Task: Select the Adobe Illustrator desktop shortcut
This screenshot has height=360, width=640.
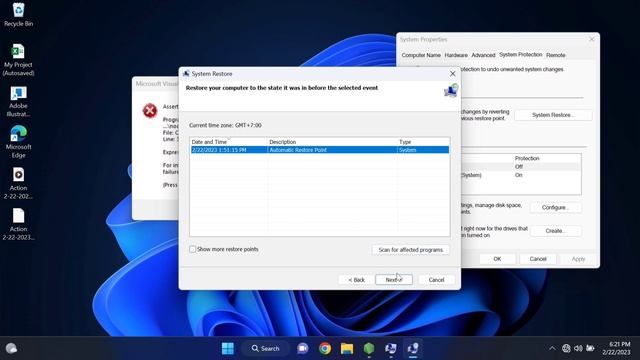Action: 18,102
